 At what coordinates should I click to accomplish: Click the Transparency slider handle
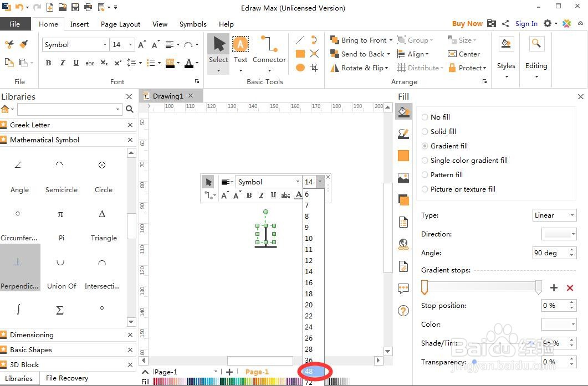pos(475,362)
